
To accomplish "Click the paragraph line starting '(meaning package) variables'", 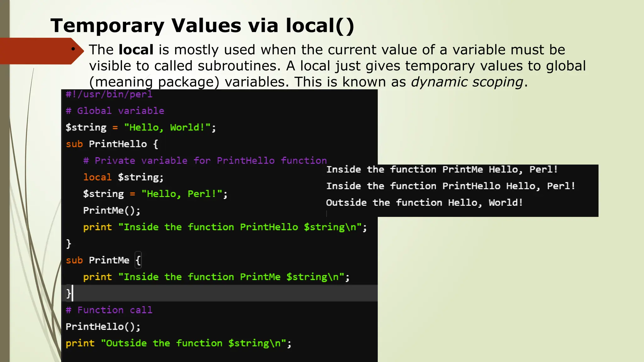I will [x=308, y=82].
